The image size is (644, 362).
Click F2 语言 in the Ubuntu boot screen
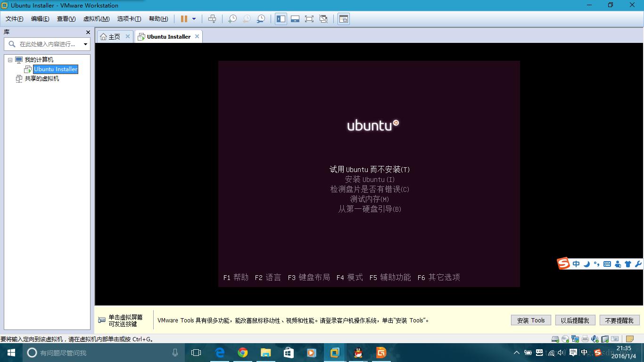268,277
